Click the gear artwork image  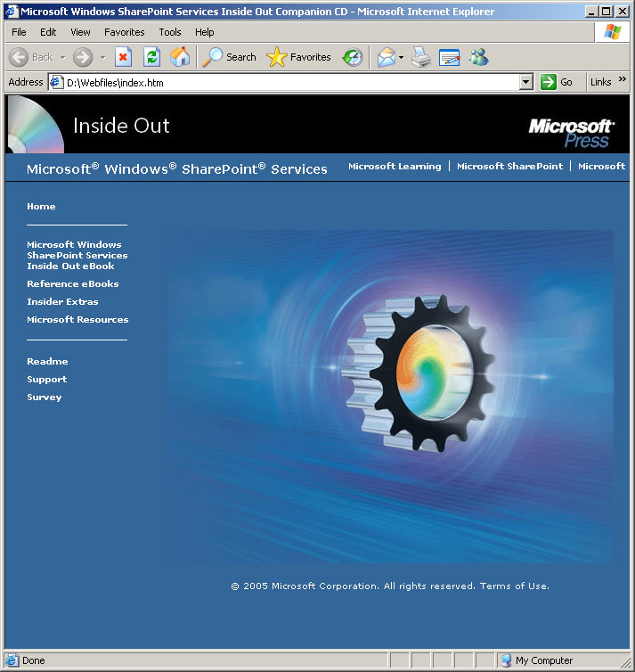tap(390, 397)
